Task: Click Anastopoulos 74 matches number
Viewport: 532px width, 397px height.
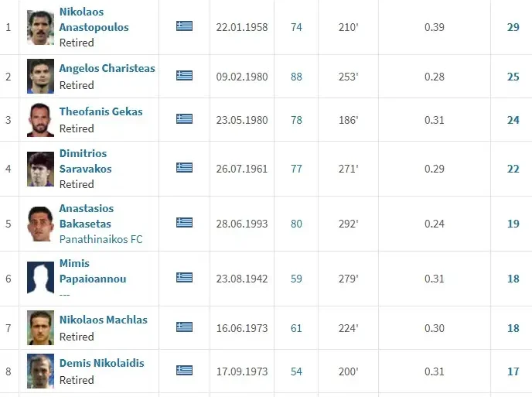Action: [296, 27]
